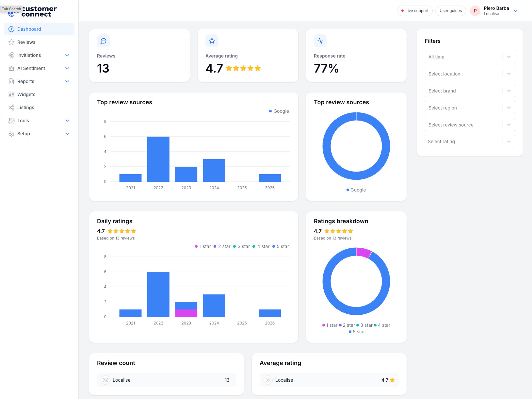
Task: Click the chat bubble icon on Reviews card
Action: click(104, 41)
